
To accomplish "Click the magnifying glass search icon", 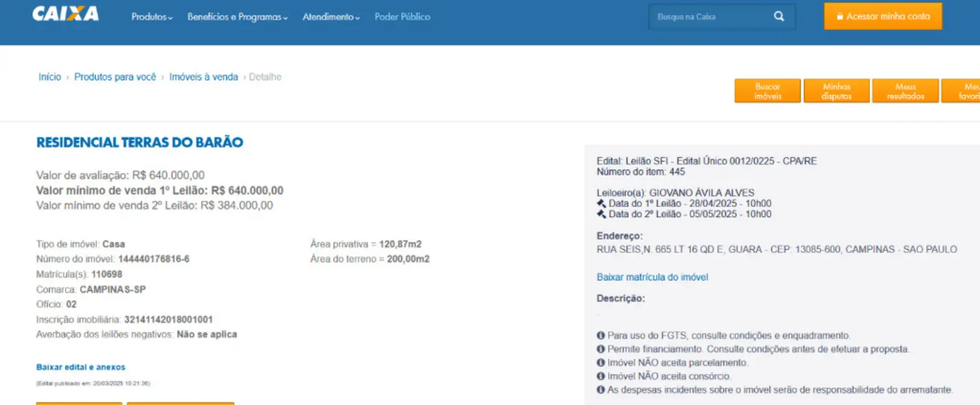I will (779, 17).
